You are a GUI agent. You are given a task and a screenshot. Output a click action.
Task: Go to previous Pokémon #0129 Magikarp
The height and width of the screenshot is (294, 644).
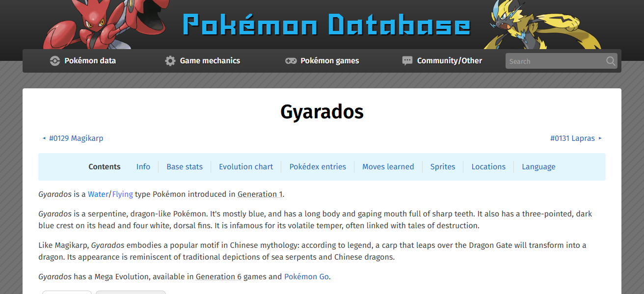click(x=73, y=138)
